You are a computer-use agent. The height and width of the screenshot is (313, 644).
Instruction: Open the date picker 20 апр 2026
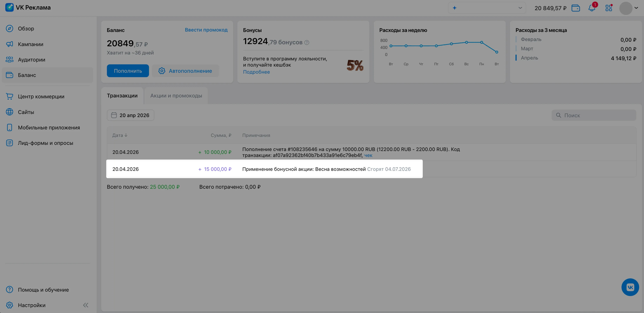tap(130, 115)
